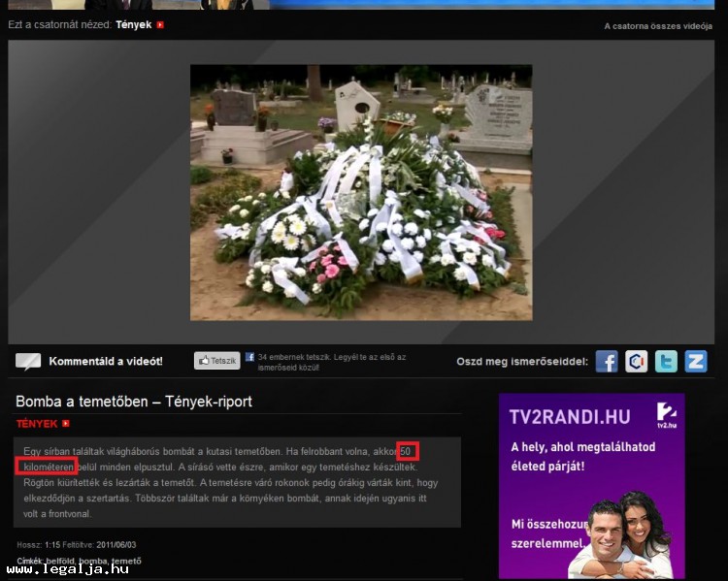Click the red TÉNYEK category link

[37, 424]
